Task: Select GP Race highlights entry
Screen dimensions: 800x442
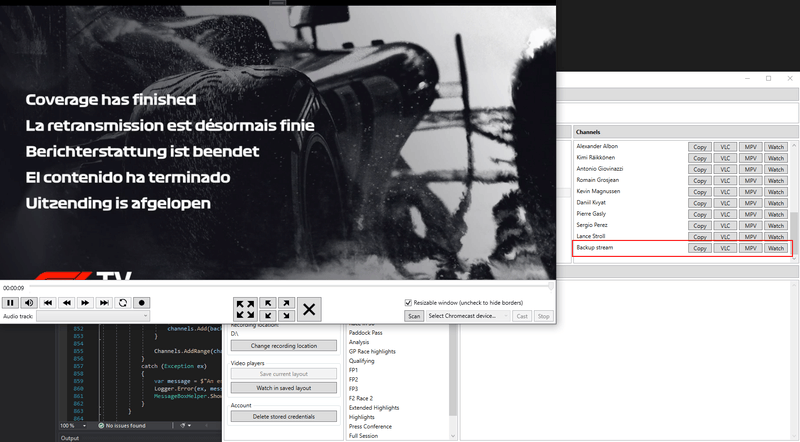Action: click(372, 351)
